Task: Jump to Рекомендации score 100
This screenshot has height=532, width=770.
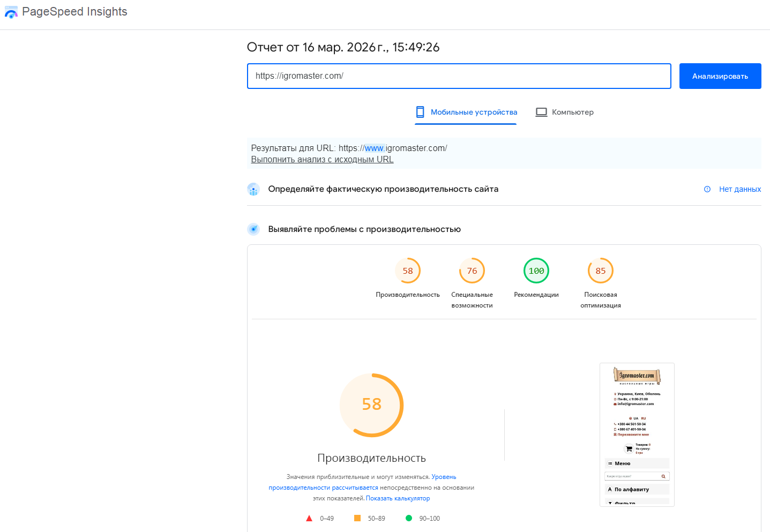Action: tap(536, 271)
